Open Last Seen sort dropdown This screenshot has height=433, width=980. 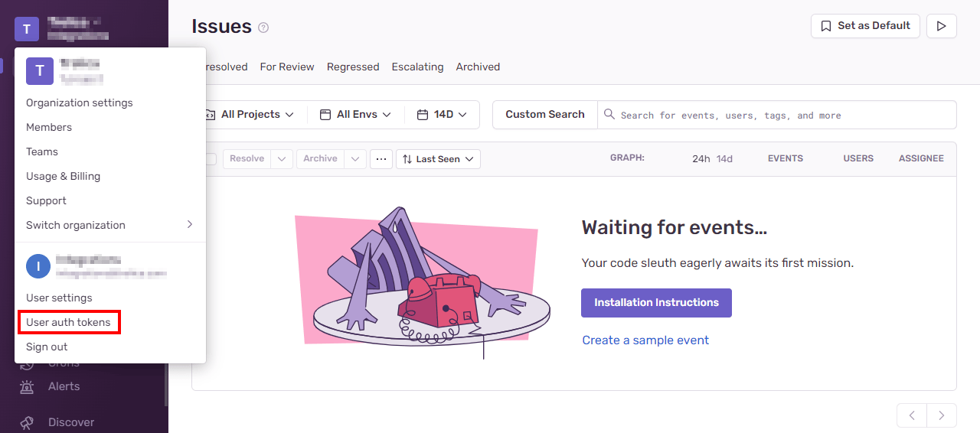tap(438, 158)
